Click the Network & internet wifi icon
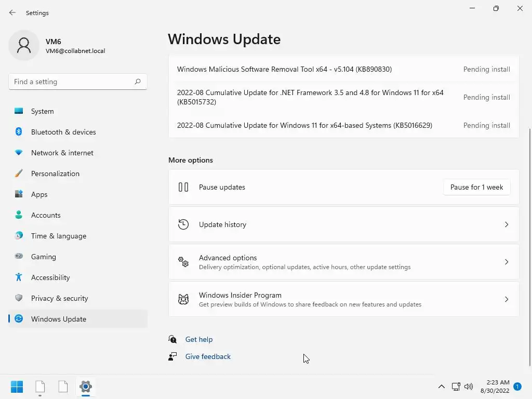The width and height of the screenshot is (532, 399). coord(19,153)
